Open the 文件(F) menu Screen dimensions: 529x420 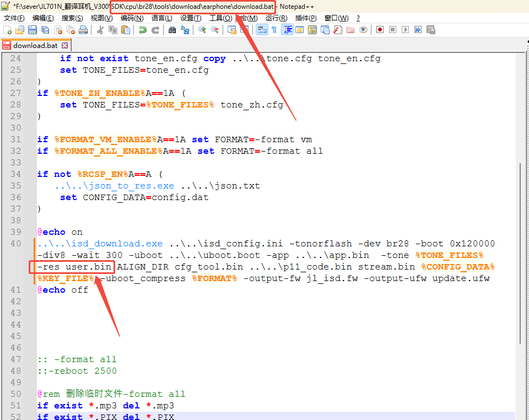[x=14, y=18]
